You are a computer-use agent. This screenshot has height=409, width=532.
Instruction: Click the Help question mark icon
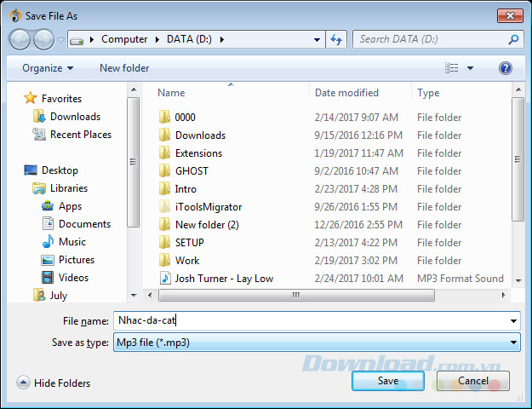pyautogui.click(x=506, y=68)
